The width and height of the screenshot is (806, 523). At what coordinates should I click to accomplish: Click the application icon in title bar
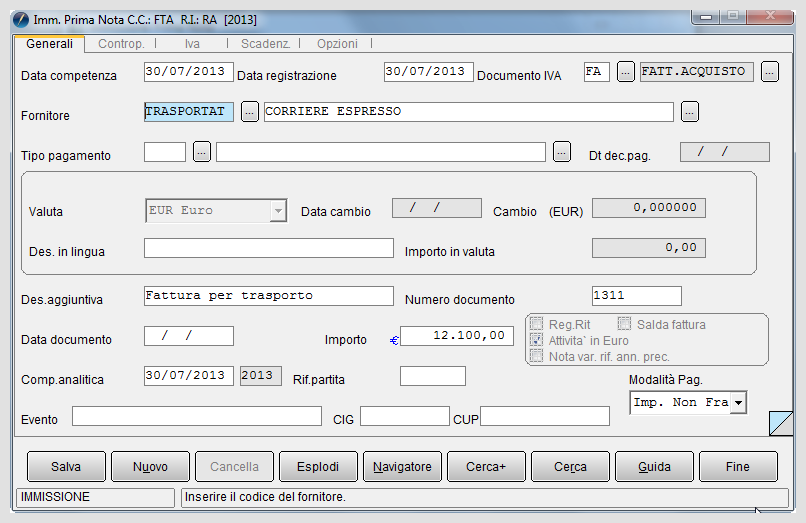click(x=21, y=20)
